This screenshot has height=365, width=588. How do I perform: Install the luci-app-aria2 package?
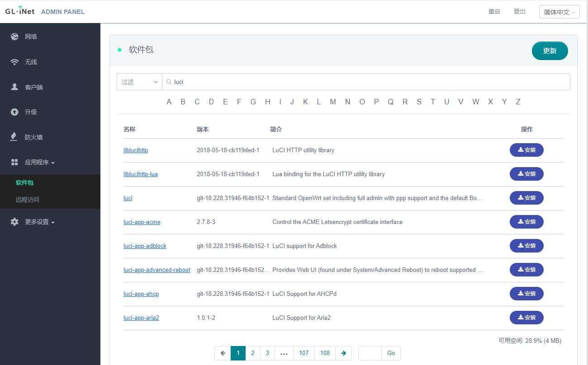click(526, 318)
